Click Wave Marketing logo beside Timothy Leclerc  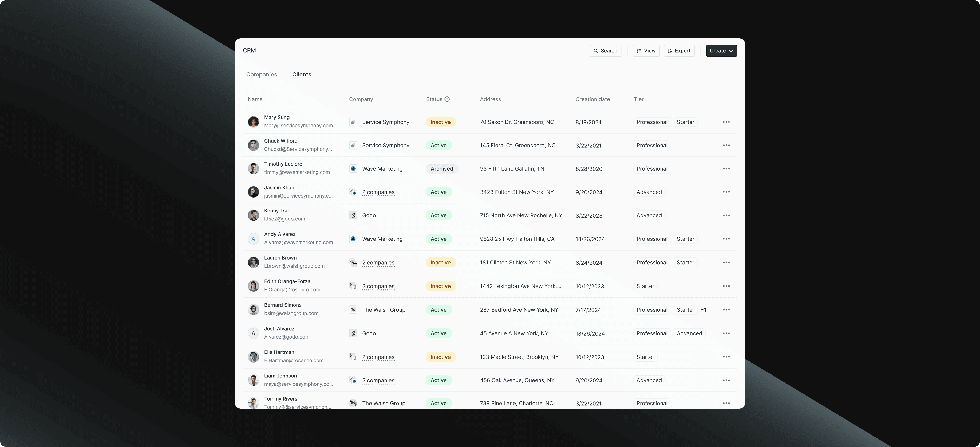[x=353, y=169]
